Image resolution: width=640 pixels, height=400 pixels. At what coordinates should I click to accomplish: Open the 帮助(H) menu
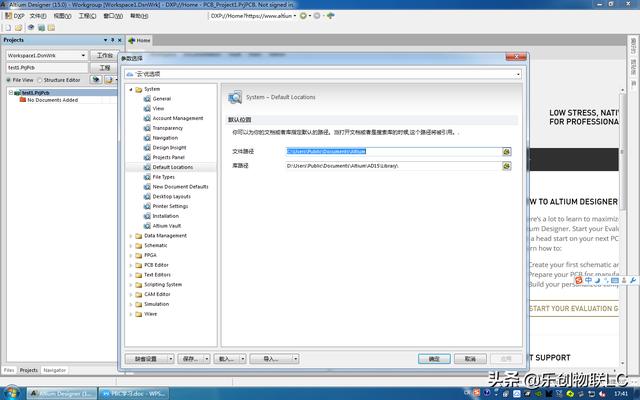139,16
